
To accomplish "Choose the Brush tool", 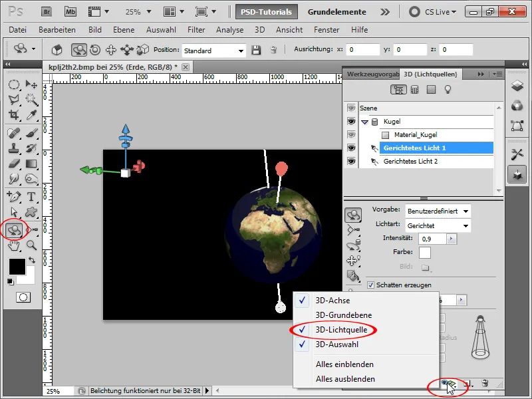I will [31, 133].
